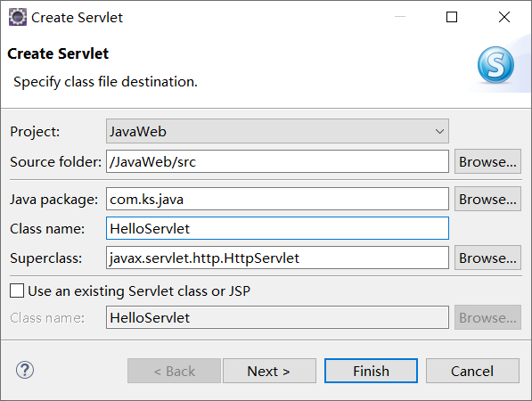532x401 pixels.
Task: Enable Use an existing Servlet class or JSP
Action: tap(17, 291)
